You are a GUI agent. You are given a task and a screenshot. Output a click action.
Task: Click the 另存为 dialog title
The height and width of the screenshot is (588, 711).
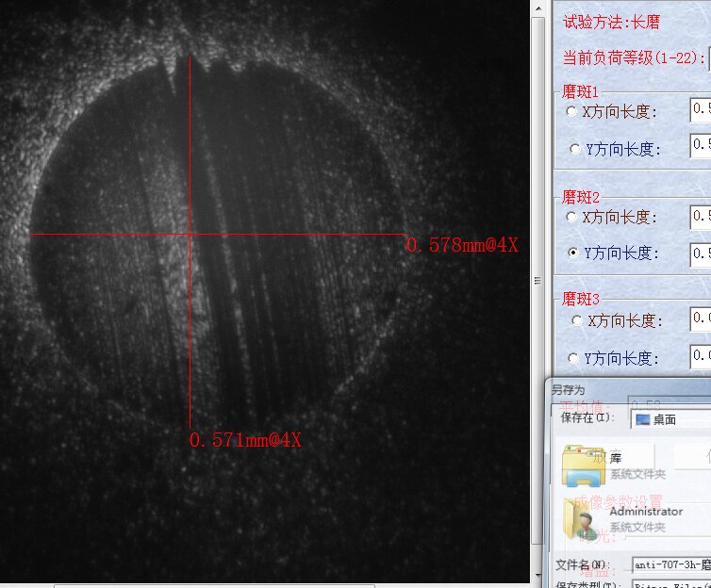(x=568, y=389)
